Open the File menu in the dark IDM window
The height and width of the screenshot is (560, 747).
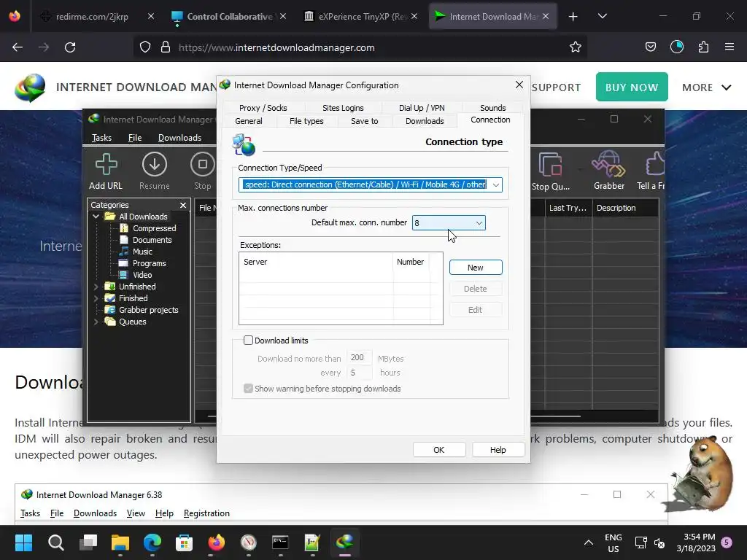(x=135, y=138)
